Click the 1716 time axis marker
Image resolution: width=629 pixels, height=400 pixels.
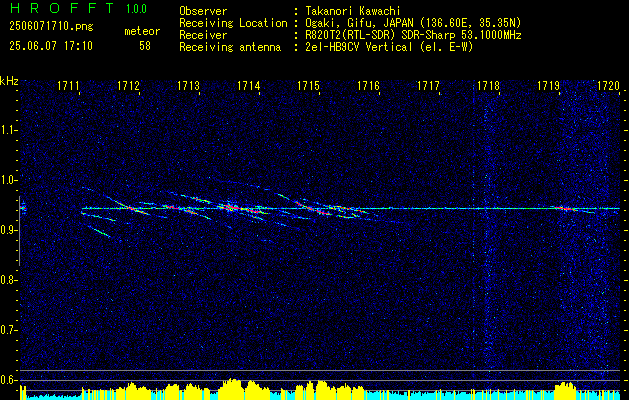[369, 85]
